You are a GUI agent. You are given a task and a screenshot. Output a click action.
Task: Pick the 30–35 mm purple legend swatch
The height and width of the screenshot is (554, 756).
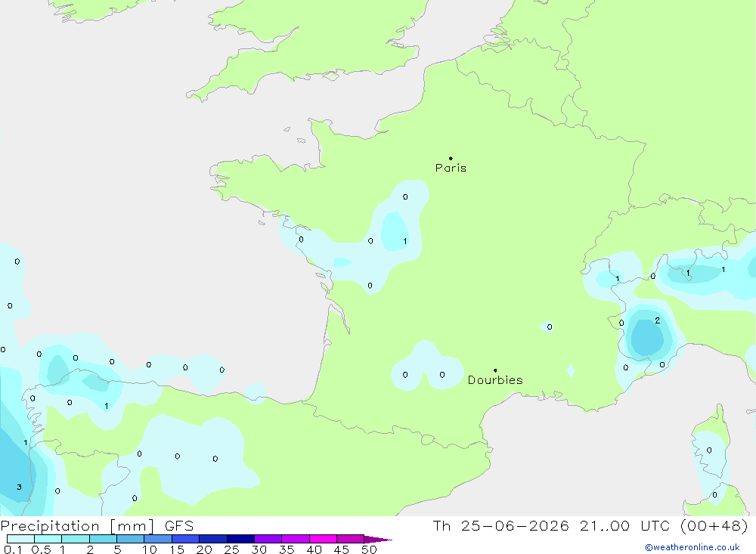(x=268, y=539)
